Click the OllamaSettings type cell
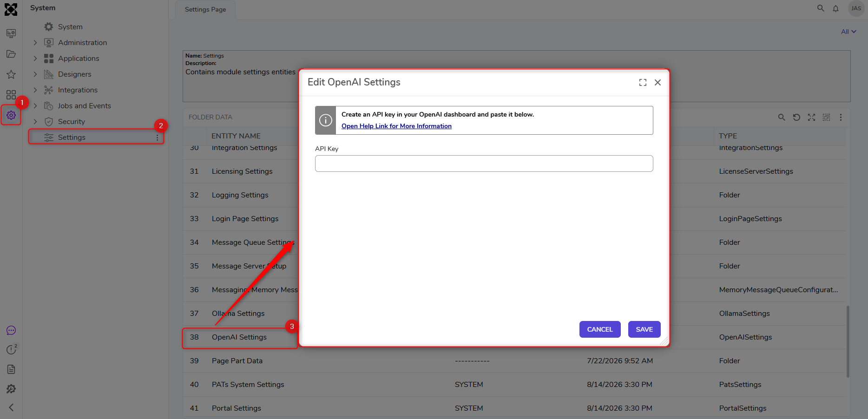The height and width of the screenshot is (419, 868). 744,314
